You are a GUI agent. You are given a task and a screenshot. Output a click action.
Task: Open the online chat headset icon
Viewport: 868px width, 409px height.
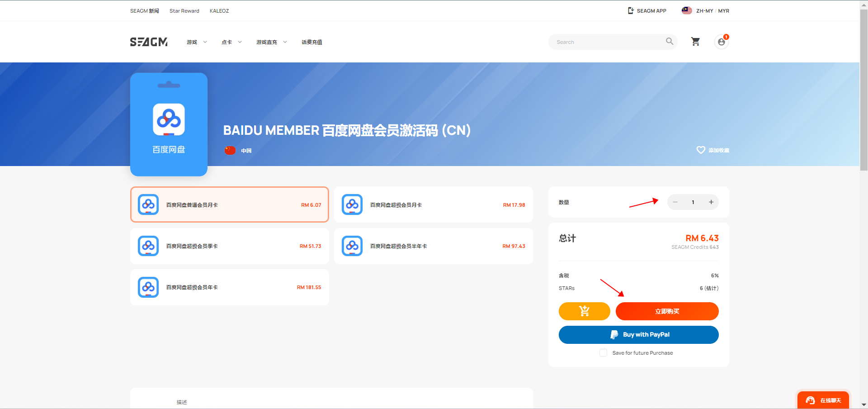pyautogui.click(x=810, y=400)
